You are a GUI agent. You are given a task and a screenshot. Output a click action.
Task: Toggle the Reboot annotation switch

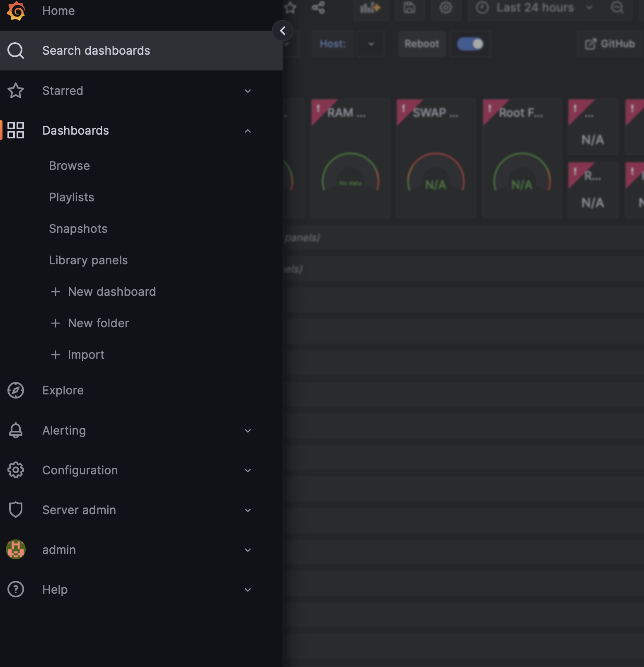pyautogui.click(x=470, y=44)
